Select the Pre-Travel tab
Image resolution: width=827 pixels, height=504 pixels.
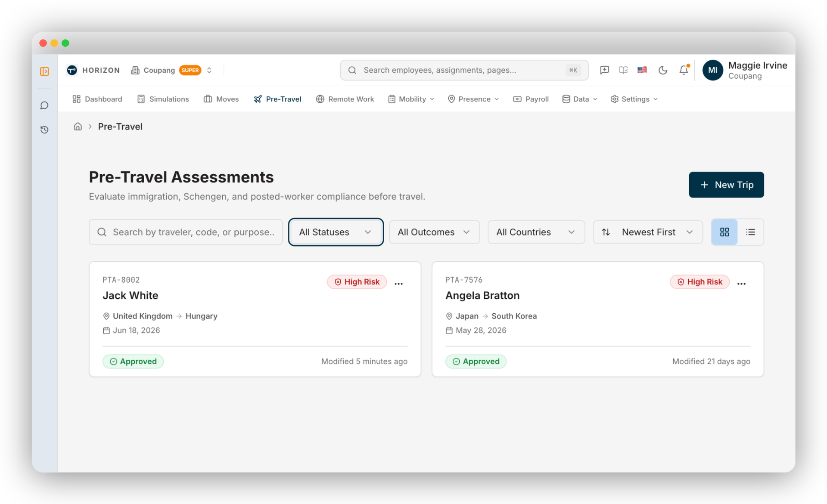click(278, 99)
